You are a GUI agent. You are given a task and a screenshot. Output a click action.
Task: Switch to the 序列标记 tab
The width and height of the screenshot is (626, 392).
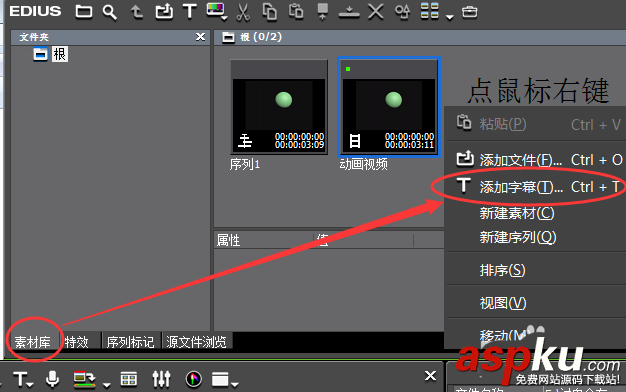coord(130,342)
